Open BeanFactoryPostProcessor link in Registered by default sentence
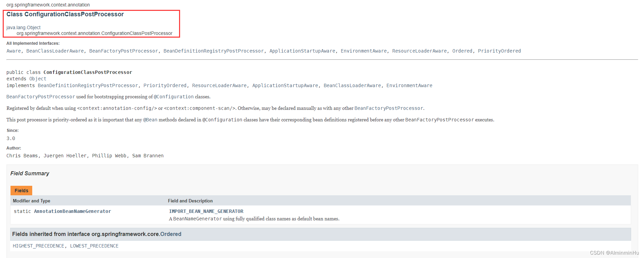 (x=389, y=108)
